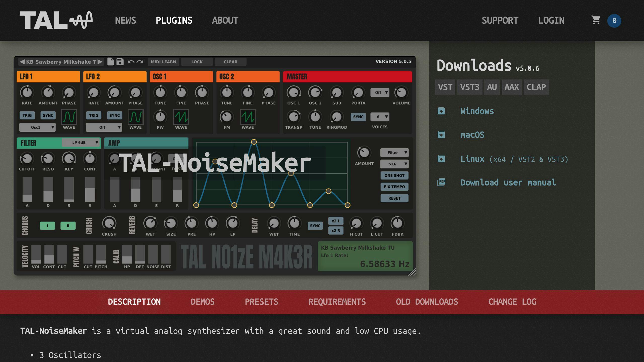Click the previous preset arrow icon

click(21, 61)
